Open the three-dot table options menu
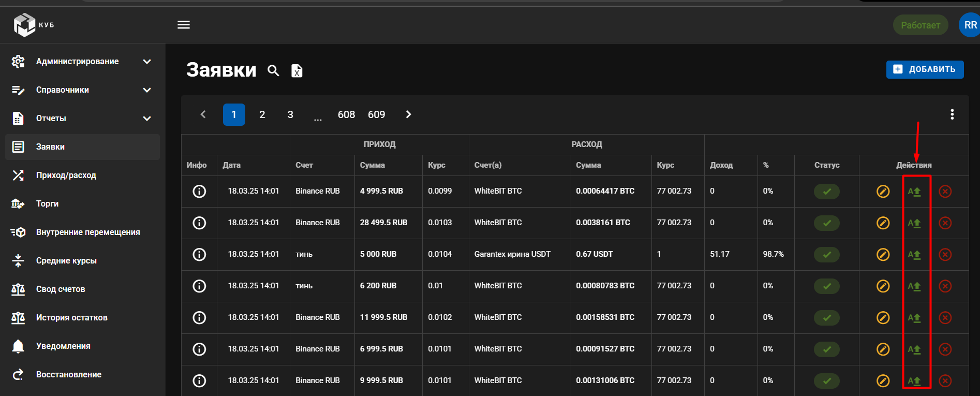 952,114
